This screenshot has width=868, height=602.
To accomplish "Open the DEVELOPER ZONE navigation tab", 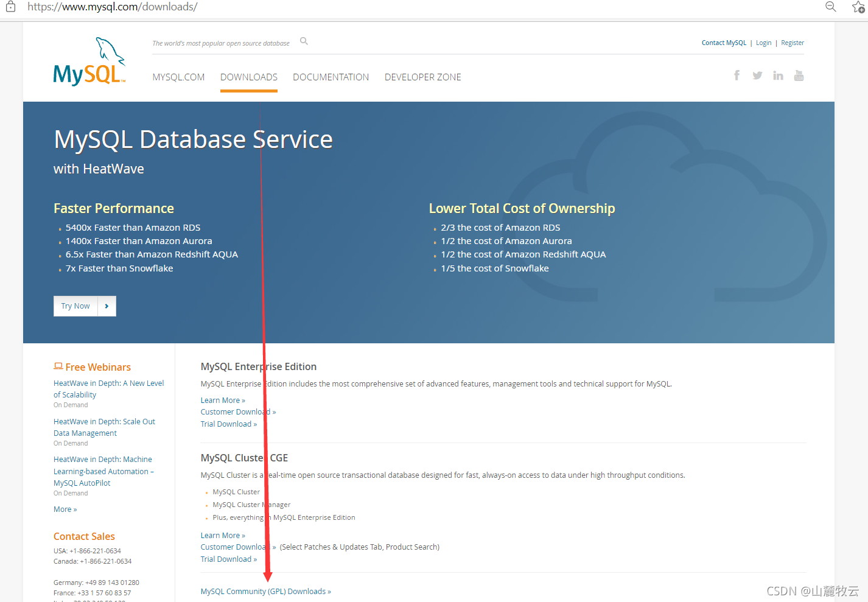I will click(x=423, y=77).
